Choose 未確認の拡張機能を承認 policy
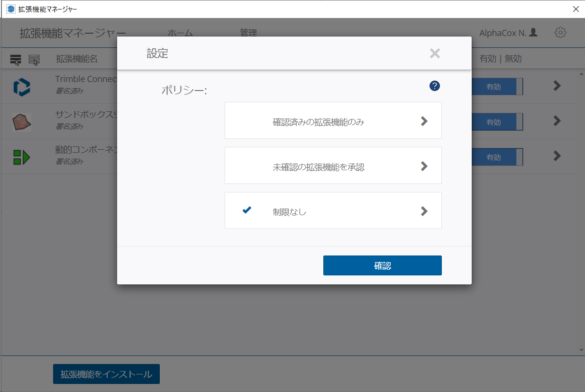This screenshot has width=585, height=392. (318, 167)
